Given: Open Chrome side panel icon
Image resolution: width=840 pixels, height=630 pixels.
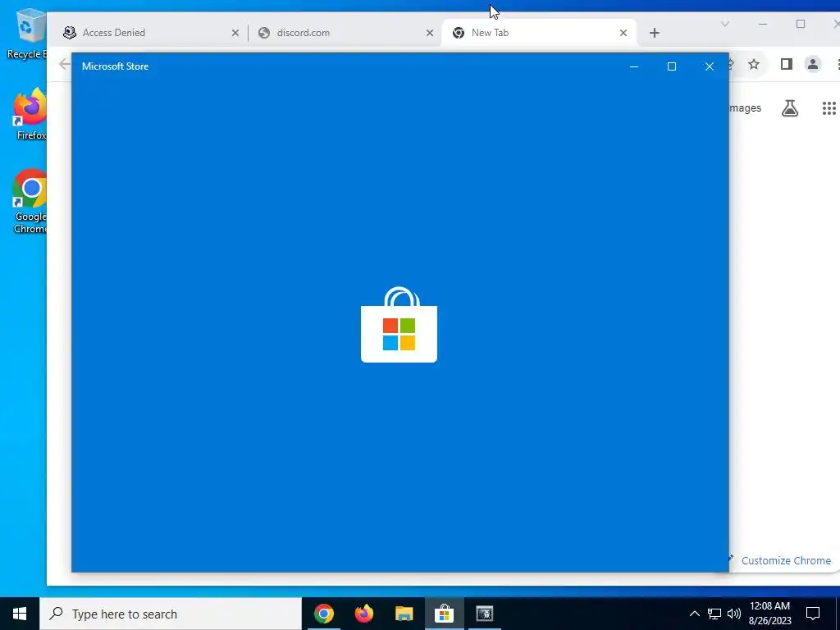Looking at the screenshot, I should pos(786,64).
